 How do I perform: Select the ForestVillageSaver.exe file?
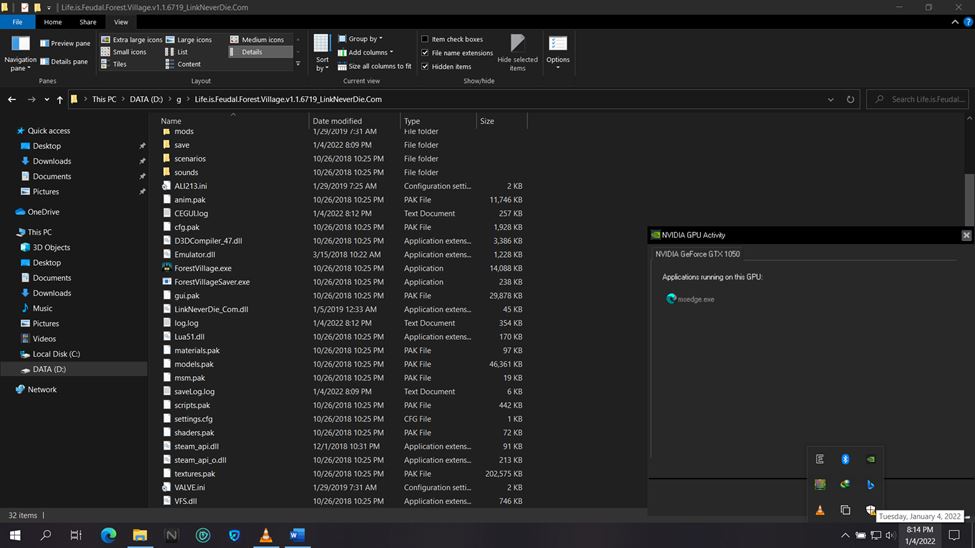[211, 282]
